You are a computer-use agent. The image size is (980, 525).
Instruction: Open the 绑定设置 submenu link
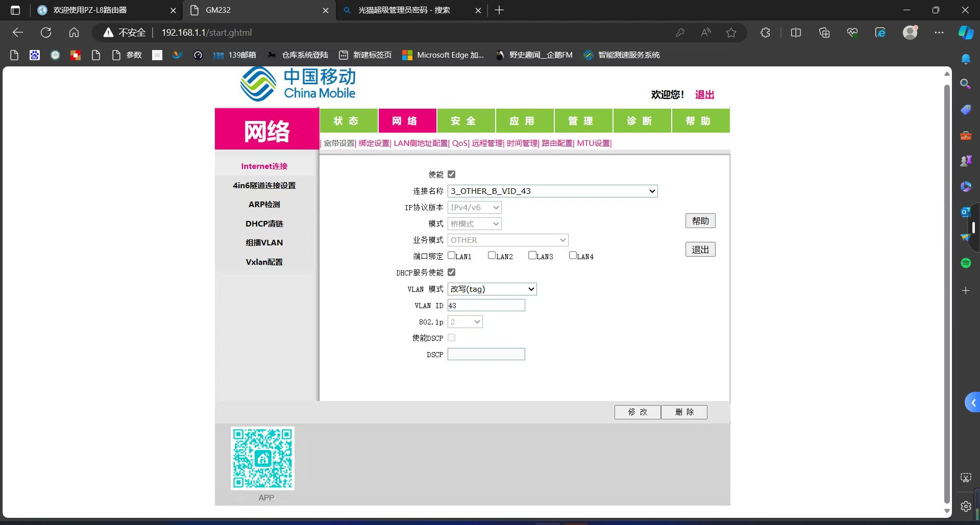[374, 143]
